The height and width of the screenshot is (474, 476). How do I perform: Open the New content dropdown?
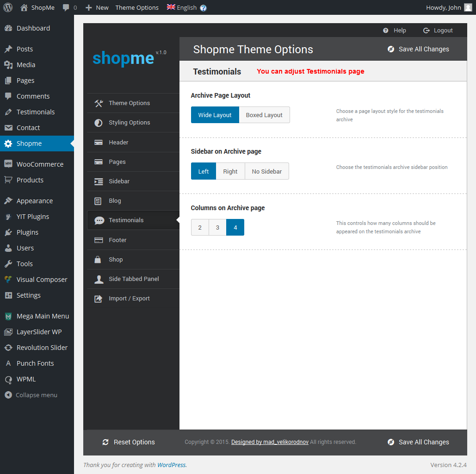(97, 8)
